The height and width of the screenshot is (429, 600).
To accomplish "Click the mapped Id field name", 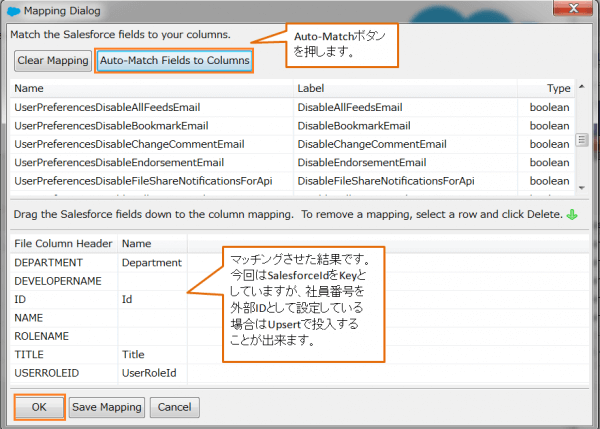I will click(127, 300).
